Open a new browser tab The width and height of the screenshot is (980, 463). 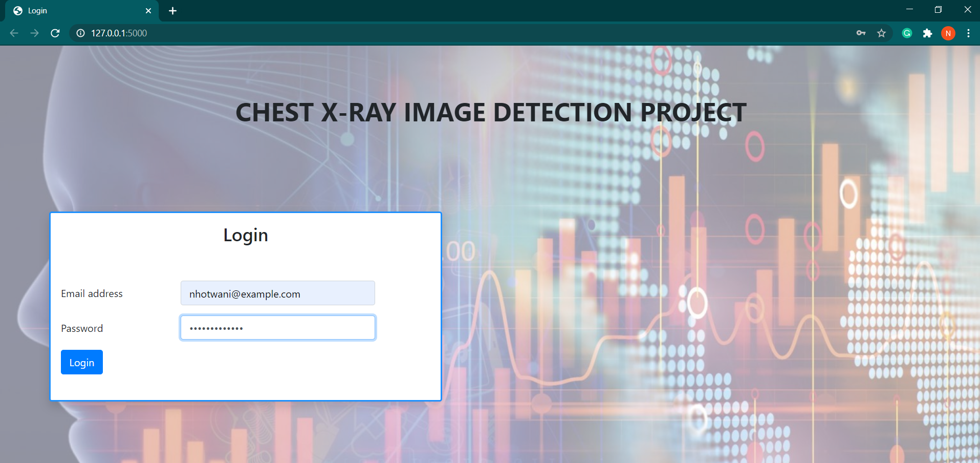tap(172, 10)
